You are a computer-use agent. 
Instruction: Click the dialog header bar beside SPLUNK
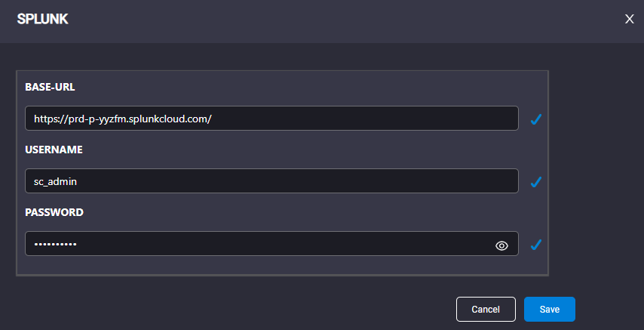click(x=329, y=20)
